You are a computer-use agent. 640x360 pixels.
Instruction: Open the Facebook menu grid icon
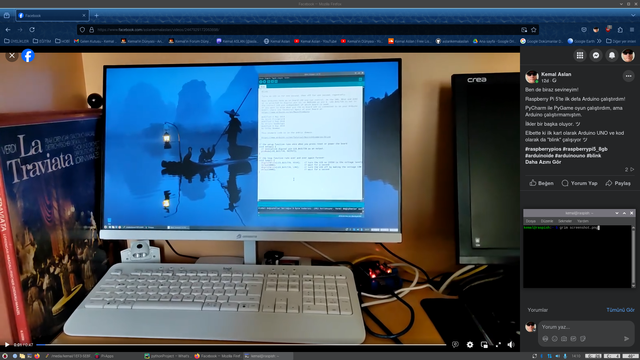(580, 56)
